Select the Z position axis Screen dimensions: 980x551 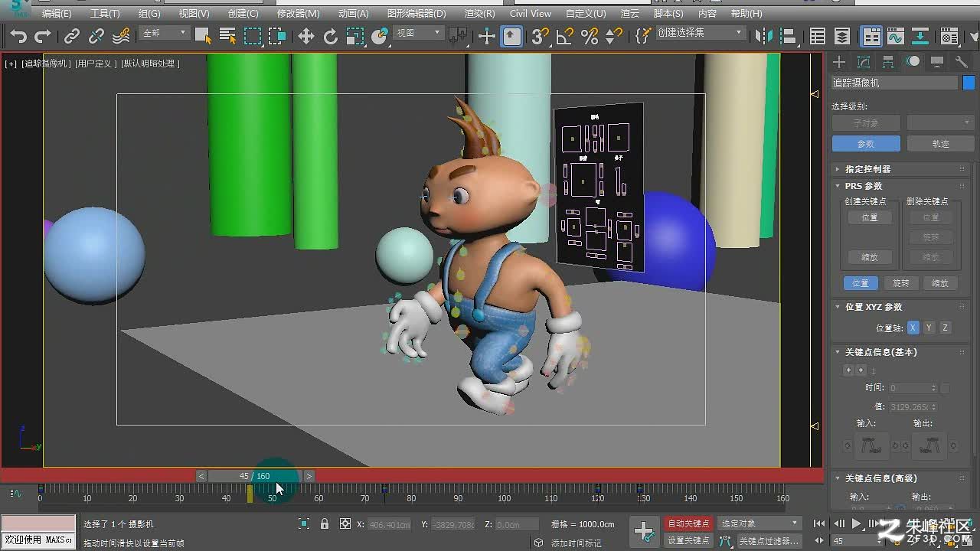point(945,328)
